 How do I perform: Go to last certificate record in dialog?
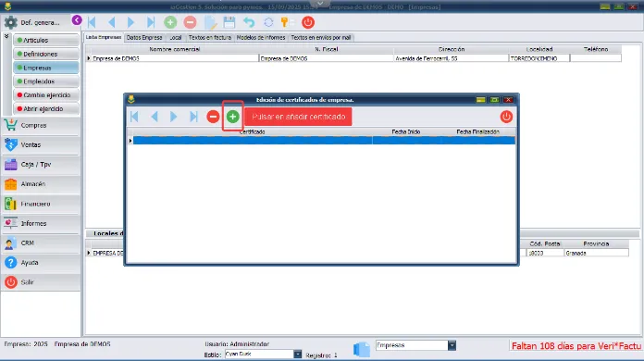[193, 117]
